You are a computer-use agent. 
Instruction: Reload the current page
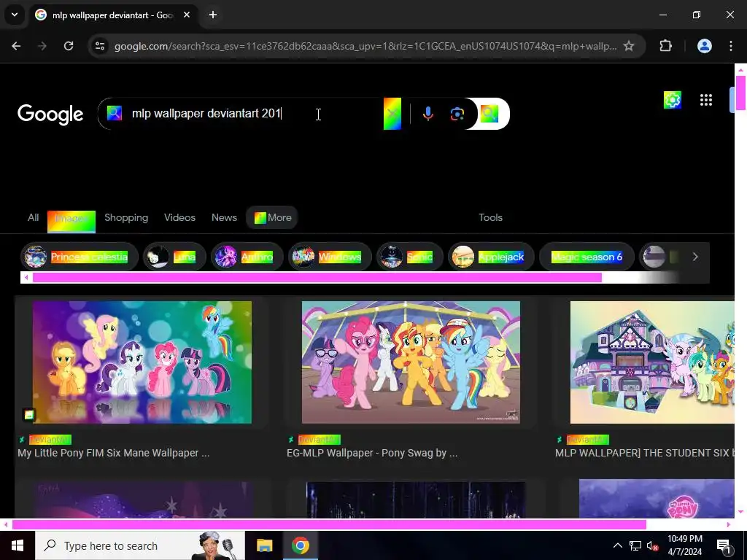(69, 46)
